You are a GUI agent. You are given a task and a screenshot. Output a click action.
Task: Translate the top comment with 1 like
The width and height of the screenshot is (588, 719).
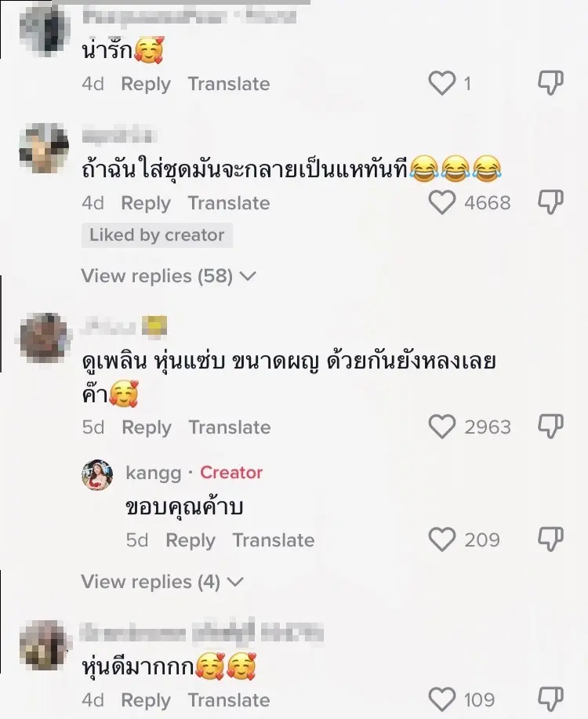tap(228, 84)
